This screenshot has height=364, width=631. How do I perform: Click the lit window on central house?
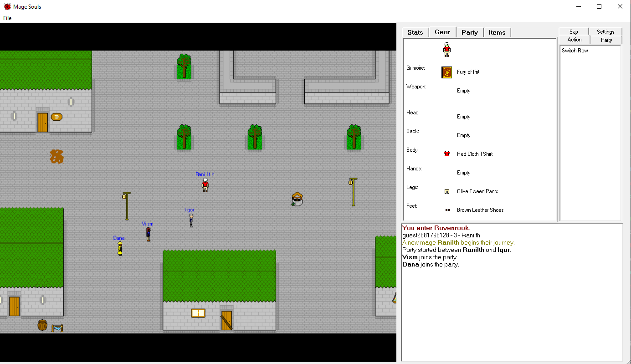tap(198, 313)
